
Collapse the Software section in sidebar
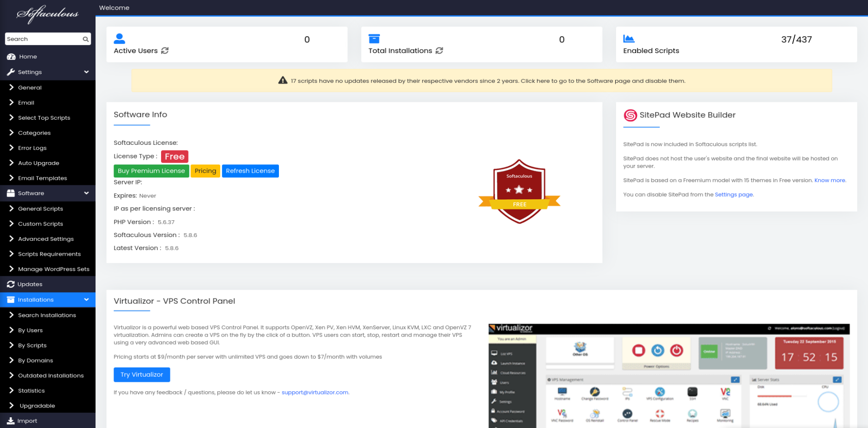point(86,193)
